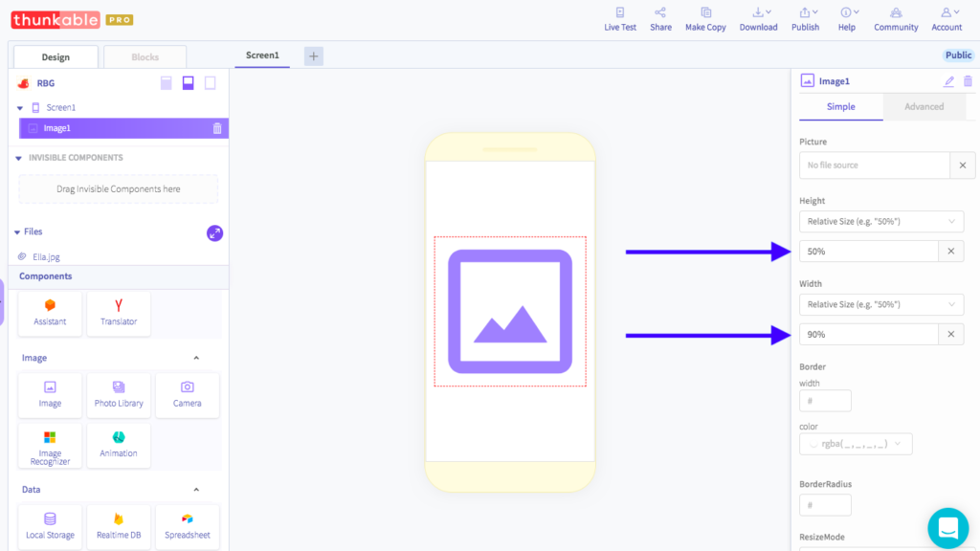Collapse the Files section
Screen dimensions: 980x551
point(17,231)
